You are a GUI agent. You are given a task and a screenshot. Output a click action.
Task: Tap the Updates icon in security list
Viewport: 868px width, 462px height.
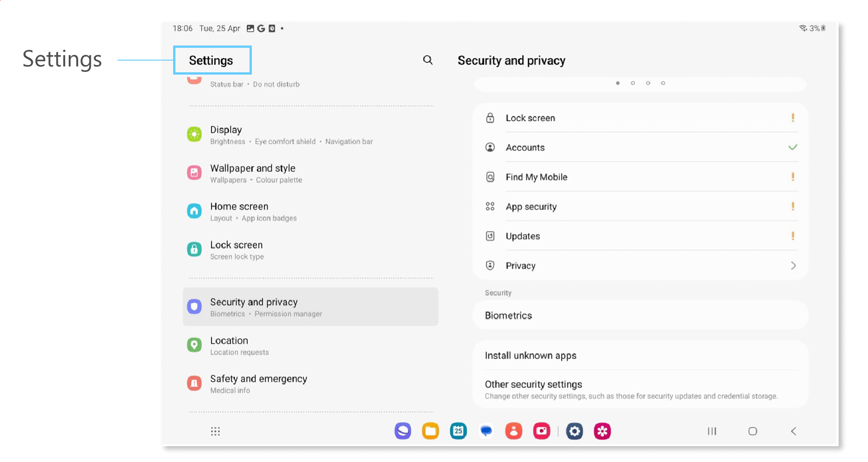click(x=490, y=236)
